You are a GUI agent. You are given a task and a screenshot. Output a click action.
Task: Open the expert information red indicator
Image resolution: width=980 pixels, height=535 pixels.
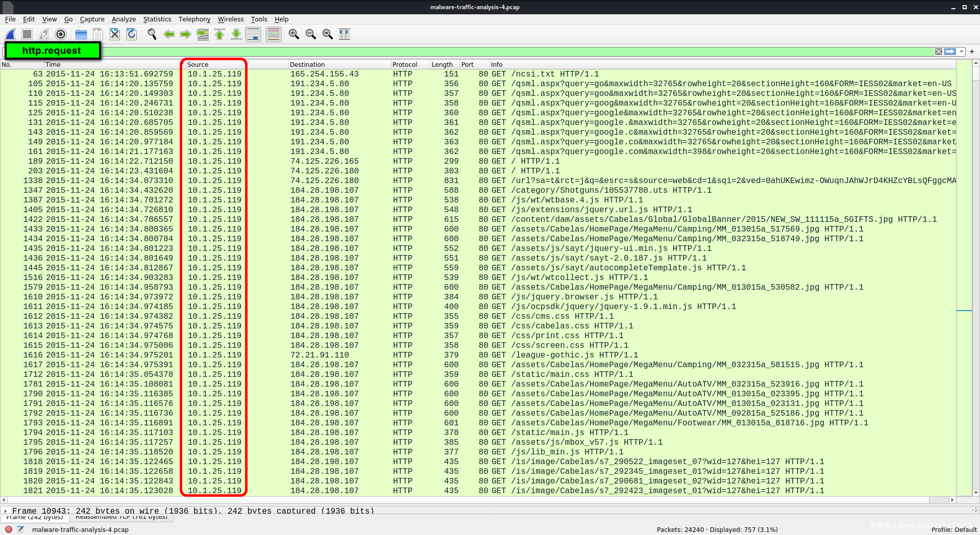pyautogui.click(x=9, y=529)
